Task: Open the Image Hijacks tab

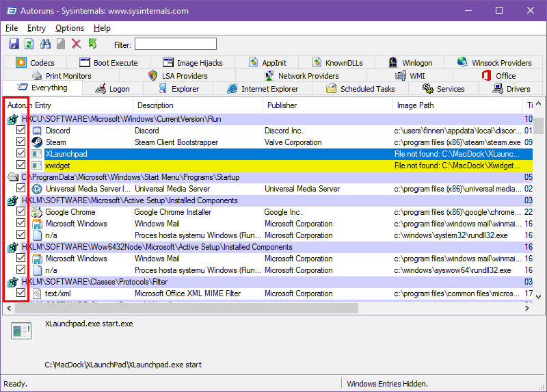Action: click(x=193, y=63)
